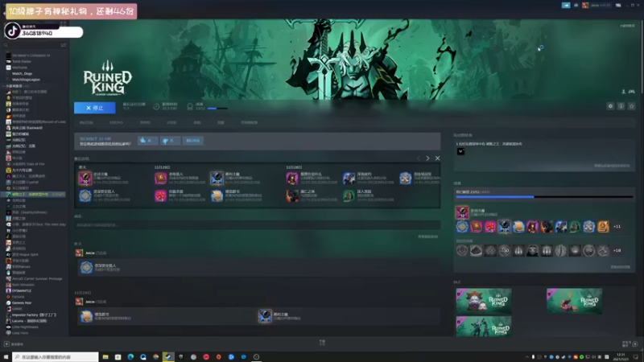The height and width of the screenshot is (362, 644).
Task: Collapse the games category header
Action: tap(16, 86)
